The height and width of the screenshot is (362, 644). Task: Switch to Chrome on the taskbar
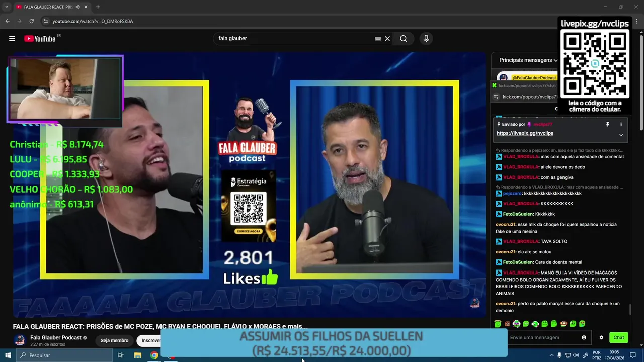point(154,355)
